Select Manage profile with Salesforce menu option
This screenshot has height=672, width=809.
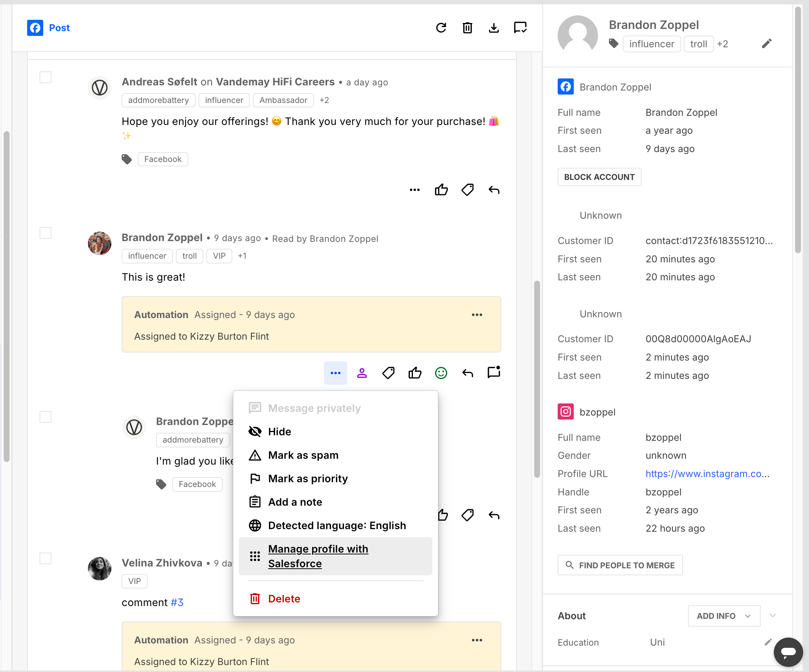[x=335, y=557]
